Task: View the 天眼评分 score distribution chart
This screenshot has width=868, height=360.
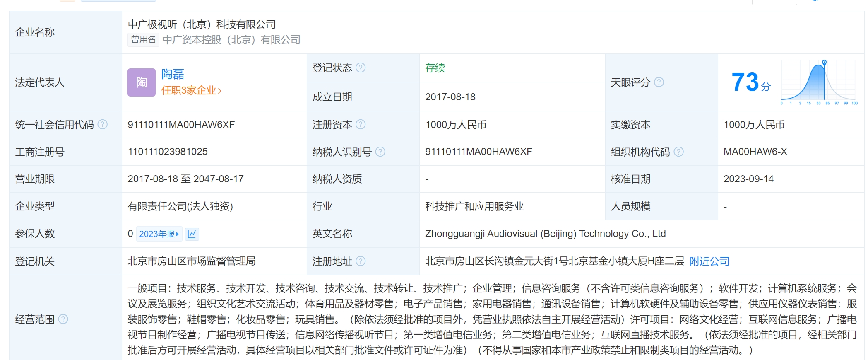Action: pyautogui.click(x=819, y=82)
